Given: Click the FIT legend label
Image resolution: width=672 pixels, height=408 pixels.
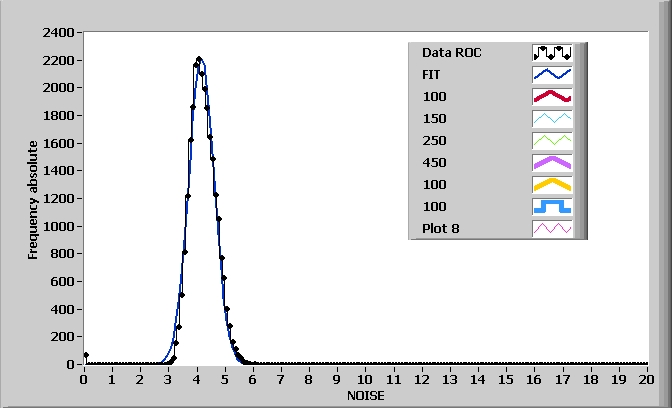Looking at the screenshot, I should pyautogui.click(x=432, y=74).
